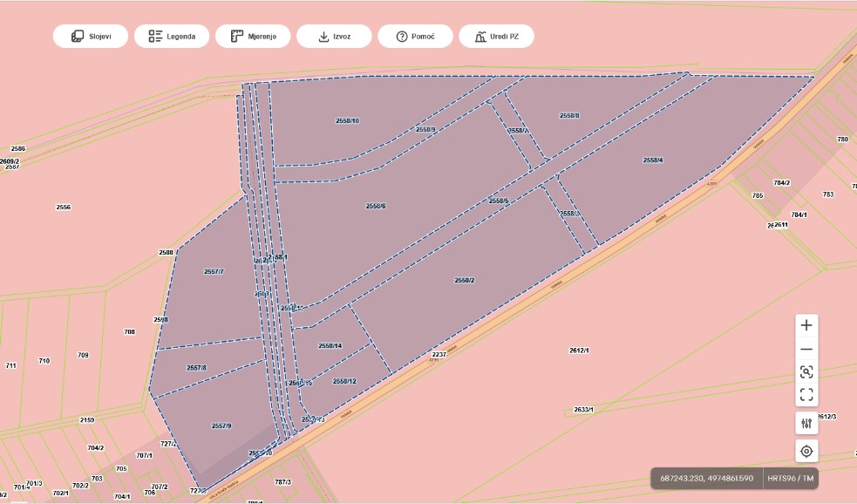Select the coordinates readout field
857x504 pixels.
tap(707, 479)
